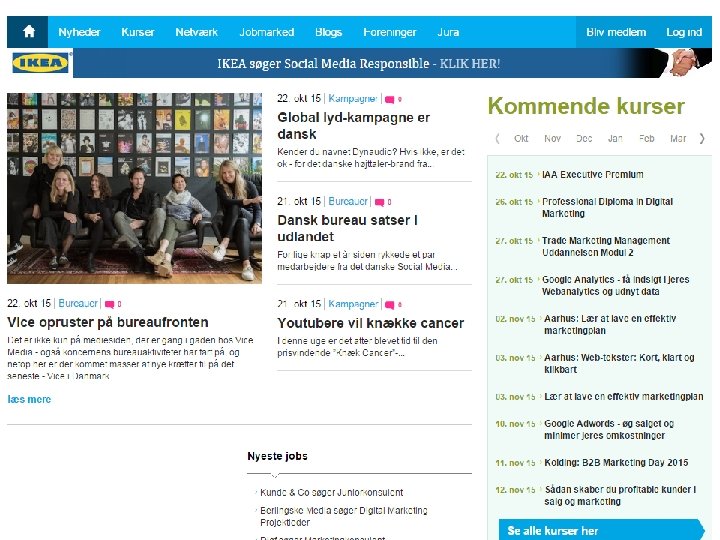
Task: Open comment bubble for Global lyd-kampagne article
Action: [389, 100]
